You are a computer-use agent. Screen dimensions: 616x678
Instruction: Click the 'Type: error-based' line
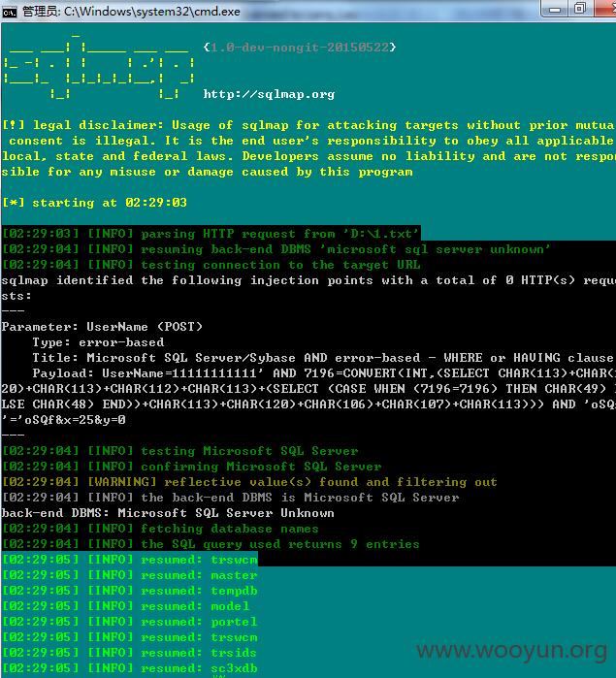pos(98,342)
